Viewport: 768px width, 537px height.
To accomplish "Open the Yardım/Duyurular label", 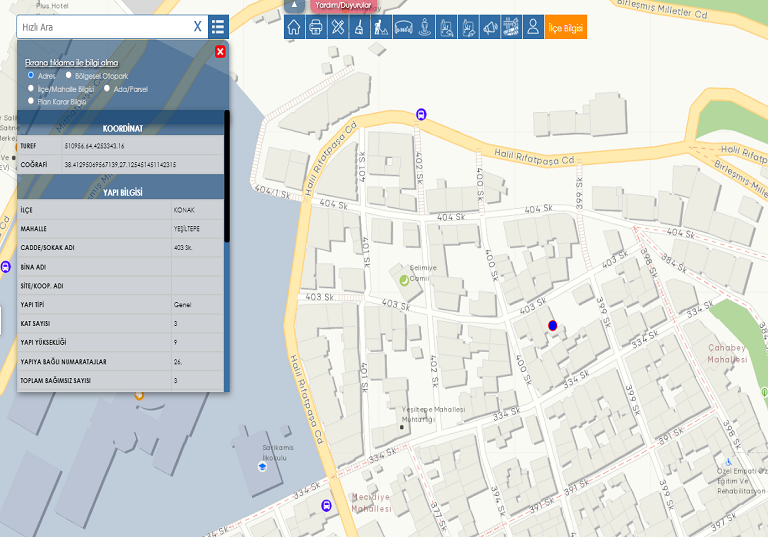I will [x=343, y=5].
